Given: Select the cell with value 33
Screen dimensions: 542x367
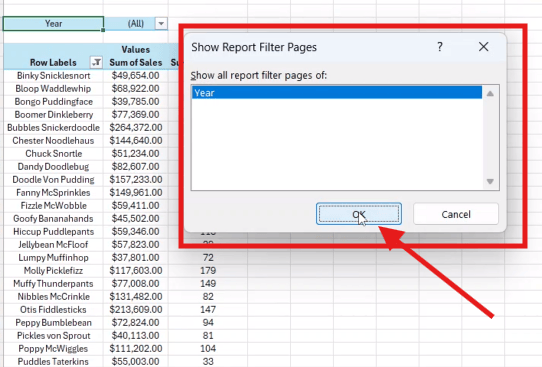Looking at the screenshot, I should coord(208,361).
